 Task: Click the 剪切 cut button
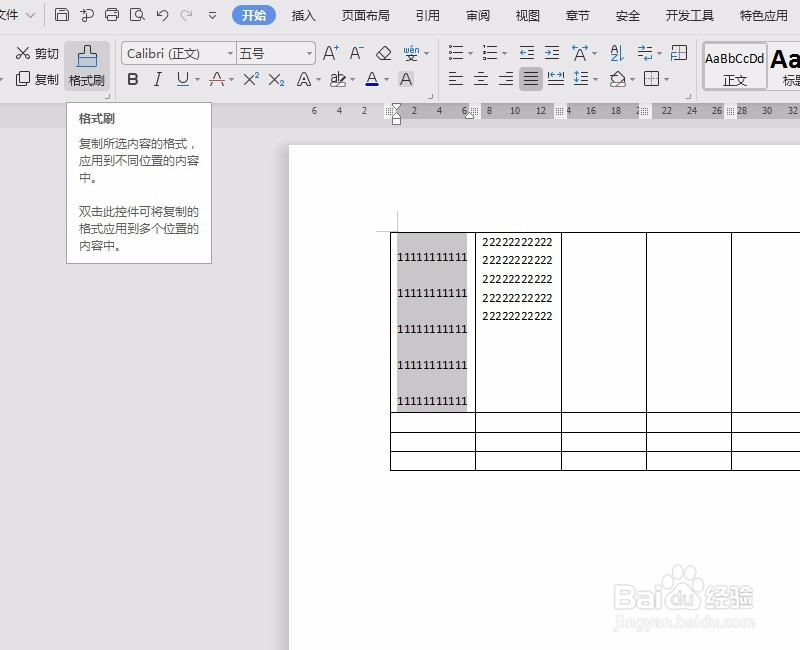pos(36,52)
